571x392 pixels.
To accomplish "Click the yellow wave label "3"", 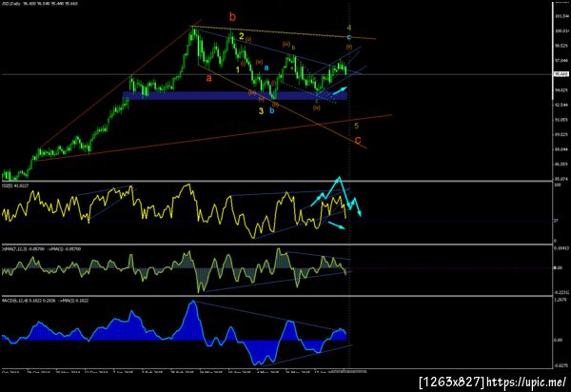I will (261, 111).
